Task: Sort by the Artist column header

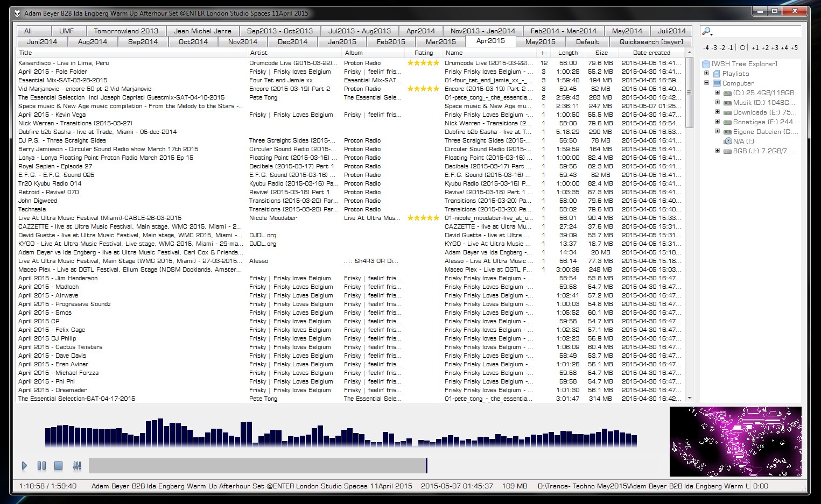Action: (294, 53)
